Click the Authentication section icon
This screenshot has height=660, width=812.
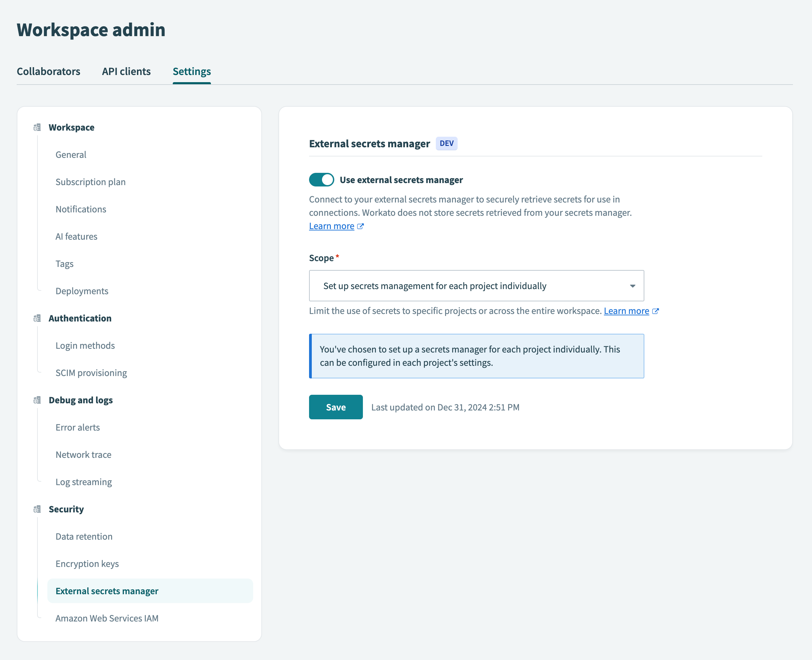coord(37,318)
